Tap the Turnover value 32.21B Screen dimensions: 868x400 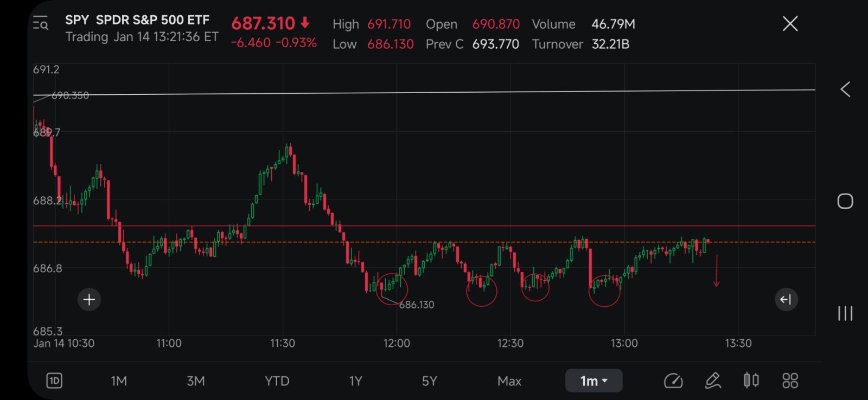coord(610,44)
